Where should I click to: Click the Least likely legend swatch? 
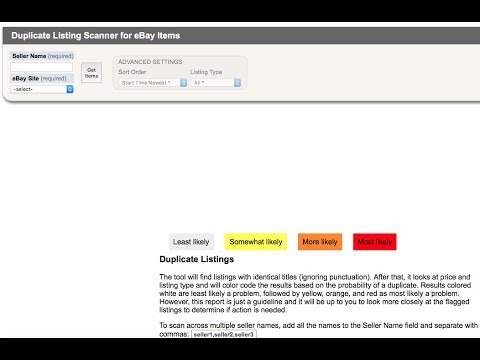191,242
